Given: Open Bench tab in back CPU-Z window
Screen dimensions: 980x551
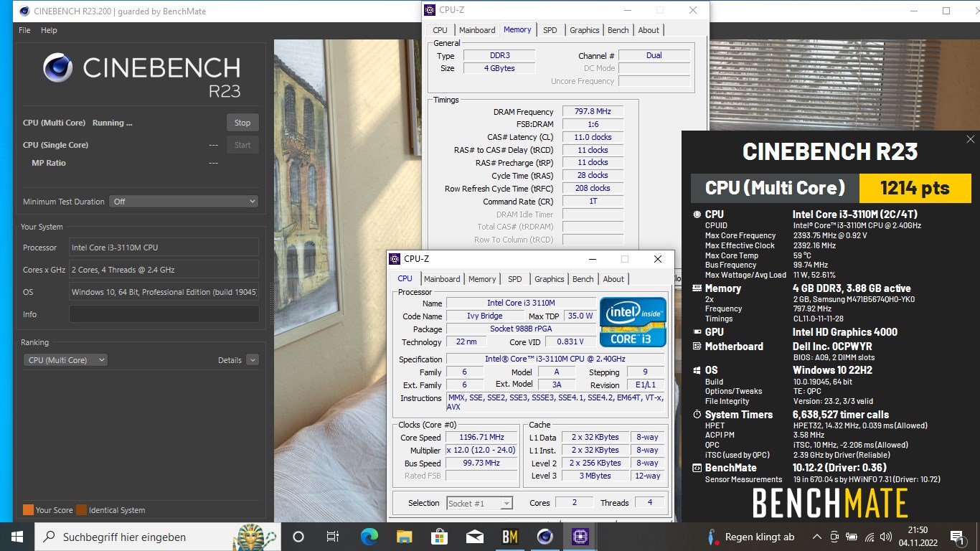Looking at the screenshot, I should [618, 30].
